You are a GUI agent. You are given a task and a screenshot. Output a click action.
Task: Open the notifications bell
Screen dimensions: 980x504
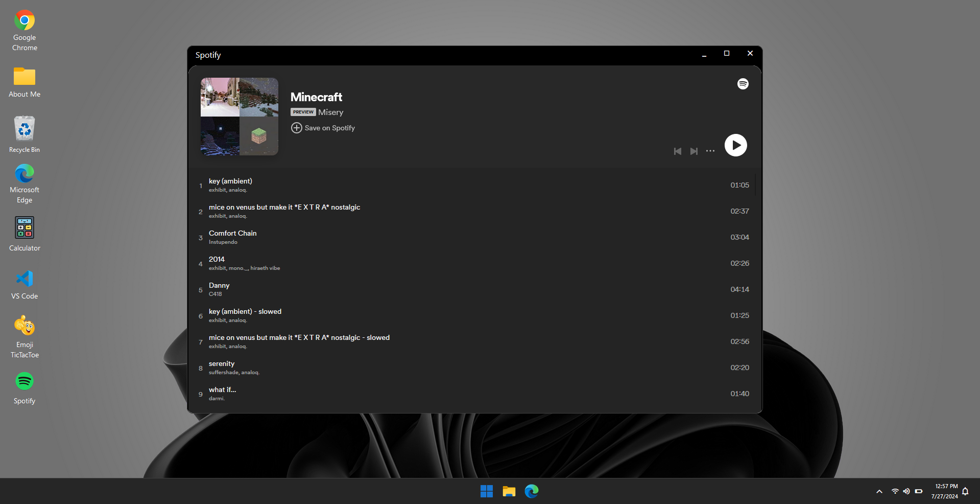965,491
